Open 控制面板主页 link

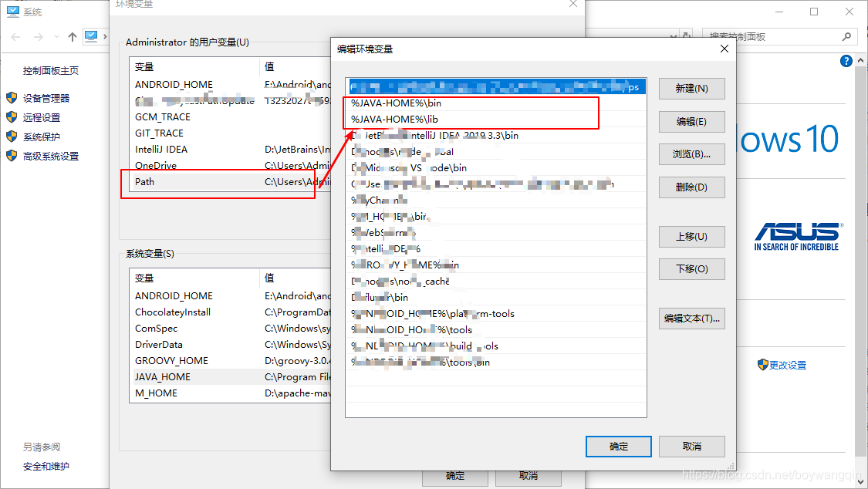(x=50, y=70)
